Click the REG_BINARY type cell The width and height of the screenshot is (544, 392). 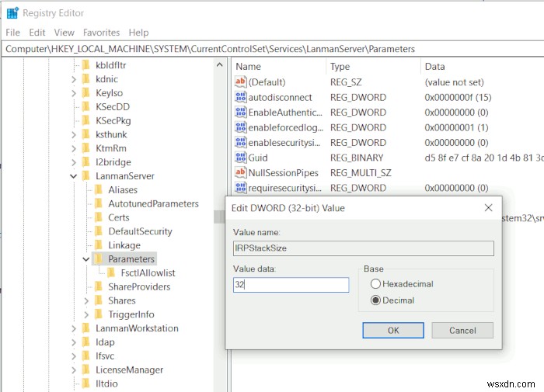(x=357, y=158)
